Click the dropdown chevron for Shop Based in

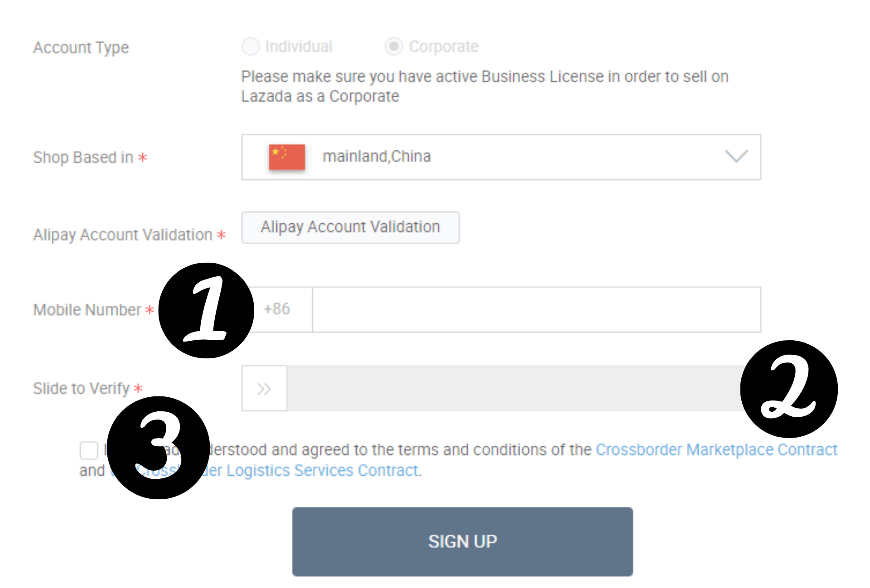(x=737, y=155)
